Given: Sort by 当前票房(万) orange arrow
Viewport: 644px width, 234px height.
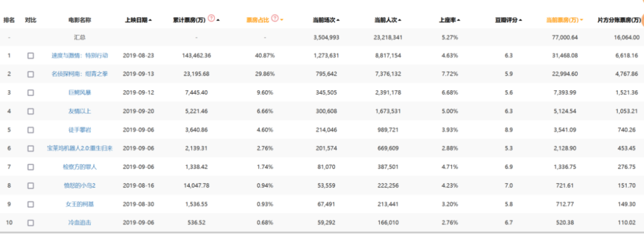Looking at the screenshot, I should [581, 20].
